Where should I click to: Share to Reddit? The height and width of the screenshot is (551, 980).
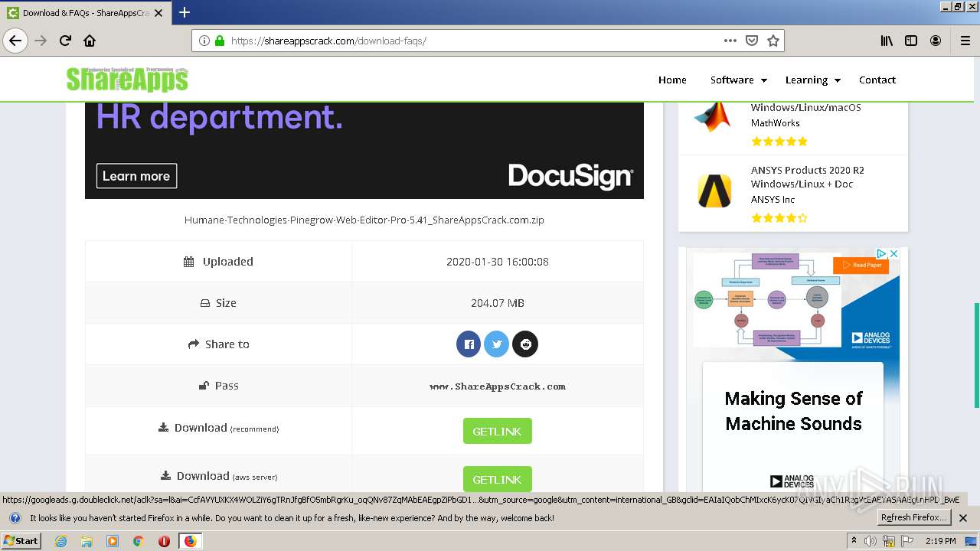[x=525, y=344]
